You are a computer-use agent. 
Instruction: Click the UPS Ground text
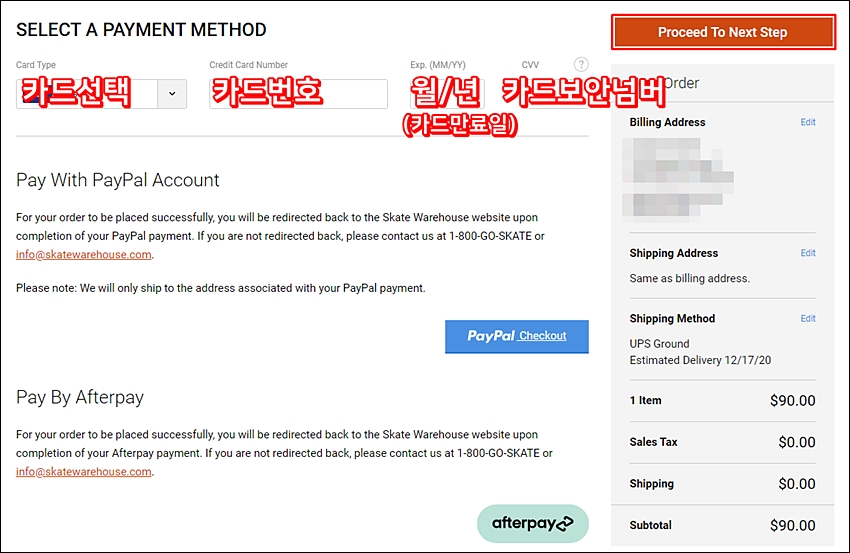(x=659, y=344)
